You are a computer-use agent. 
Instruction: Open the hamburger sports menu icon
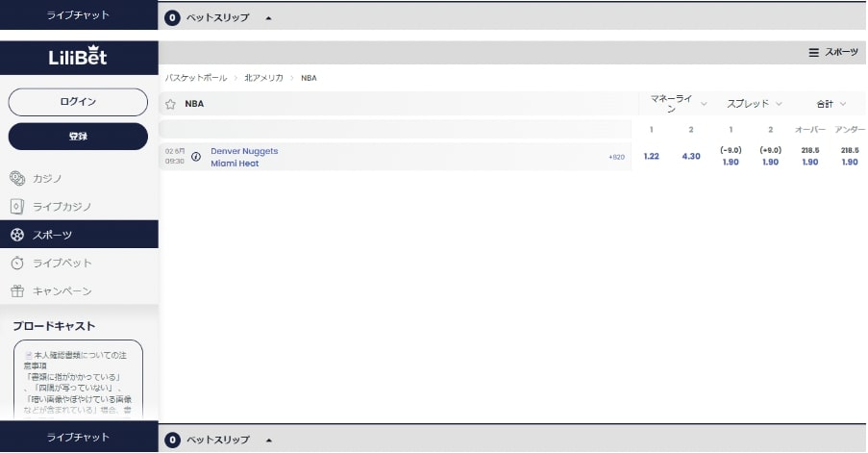click(813, 53)
